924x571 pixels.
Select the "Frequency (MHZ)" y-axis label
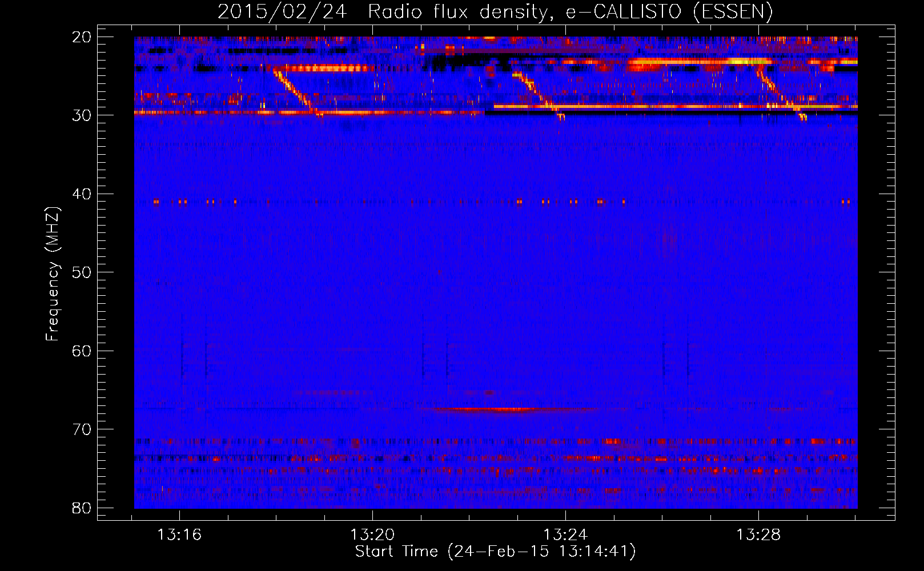[53, 274]
